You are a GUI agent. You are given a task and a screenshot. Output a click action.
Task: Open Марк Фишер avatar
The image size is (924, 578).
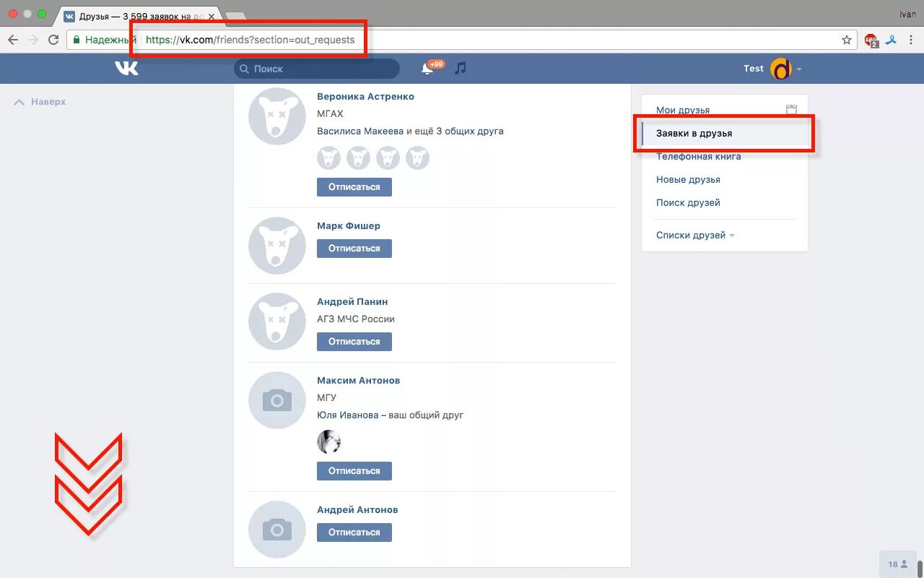(277, 246)
